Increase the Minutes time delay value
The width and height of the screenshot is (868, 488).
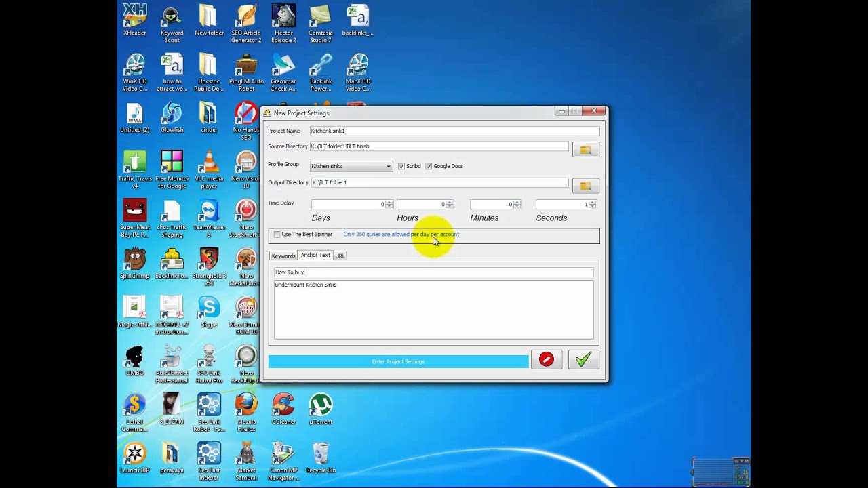pyautogui.click(x=517, y=202)
